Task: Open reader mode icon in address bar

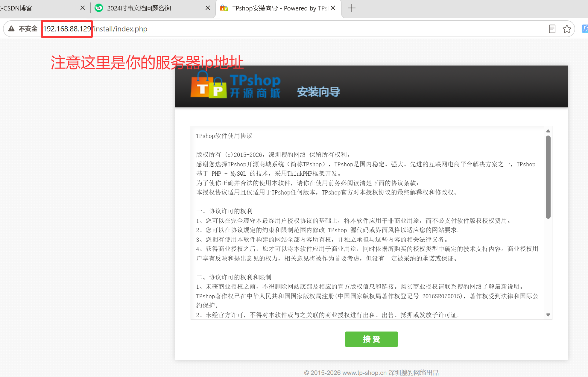Action: (552, 29)
